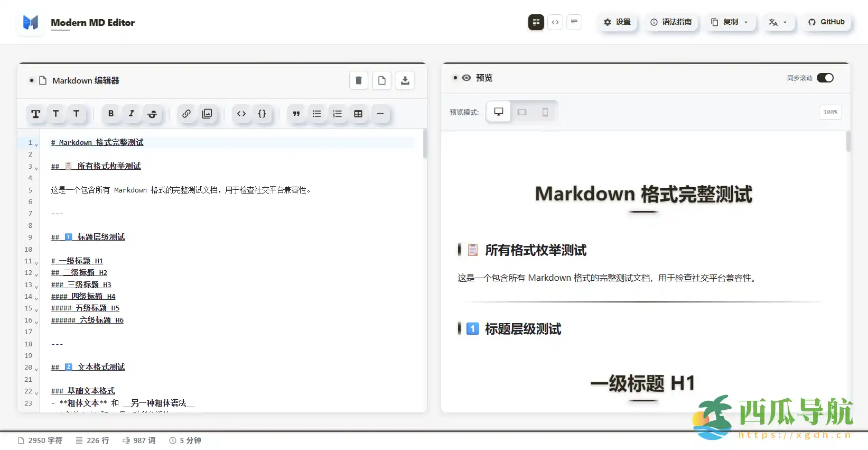
Task: Open the 语法指南 syntax guide
Action: pos(670,22)
